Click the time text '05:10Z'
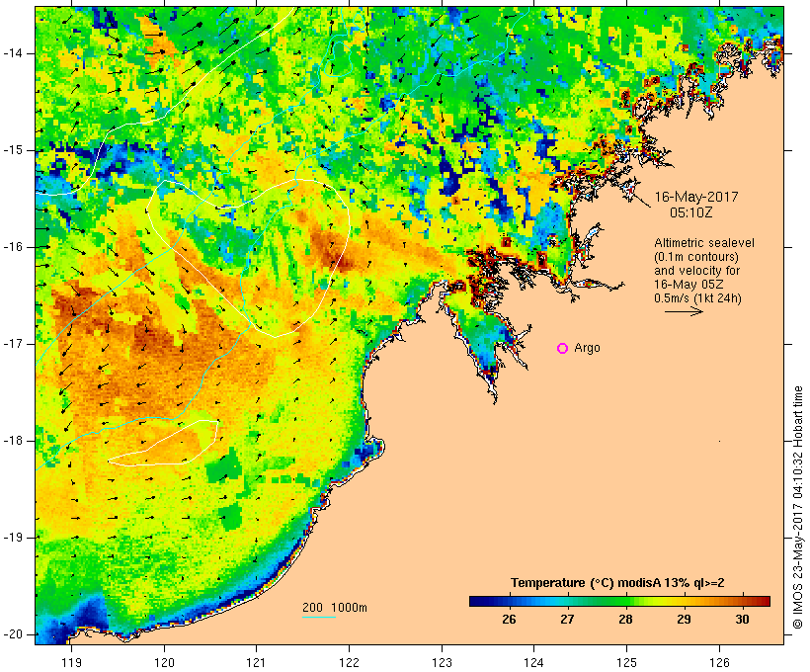810x672 pixels. tap(690, 212)
